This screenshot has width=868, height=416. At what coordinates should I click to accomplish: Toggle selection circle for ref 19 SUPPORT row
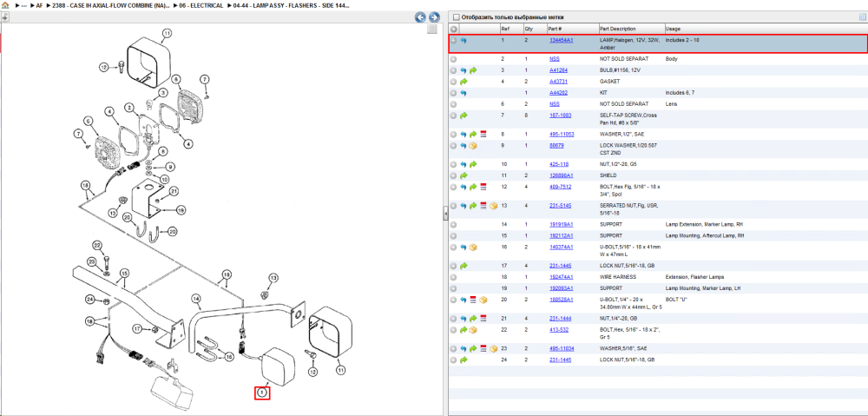[x=453, y=288]
